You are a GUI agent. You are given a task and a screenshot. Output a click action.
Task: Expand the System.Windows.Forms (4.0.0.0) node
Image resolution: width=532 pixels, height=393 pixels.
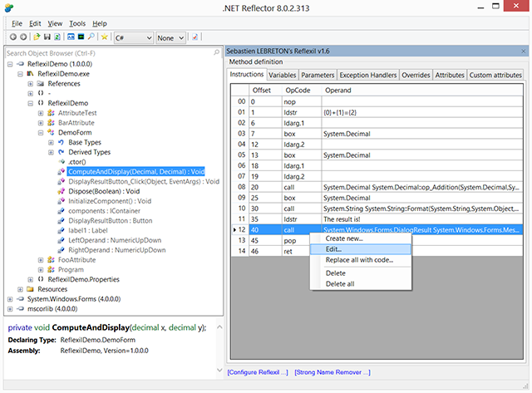(10, 299)
